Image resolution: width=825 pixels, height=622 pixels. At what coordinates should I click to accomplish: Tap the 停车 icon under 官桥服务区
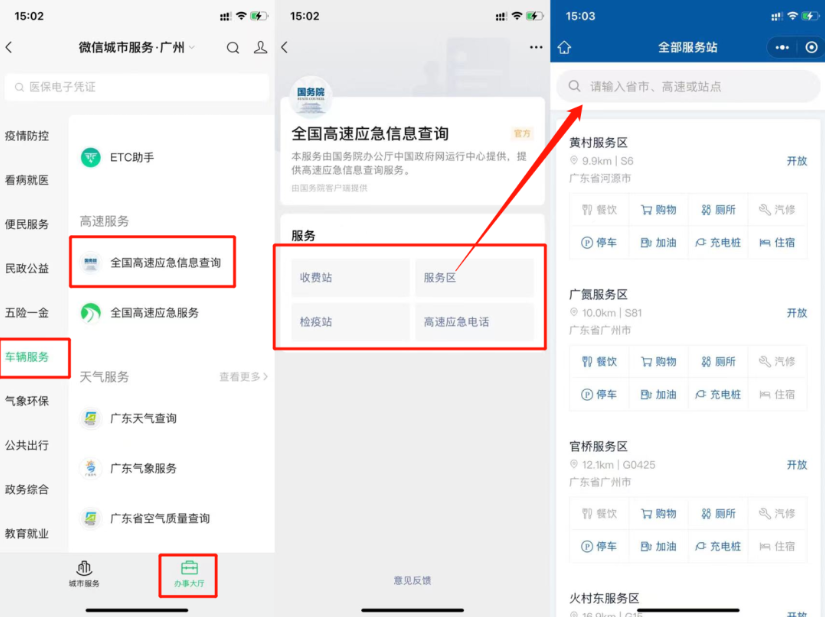587,547
